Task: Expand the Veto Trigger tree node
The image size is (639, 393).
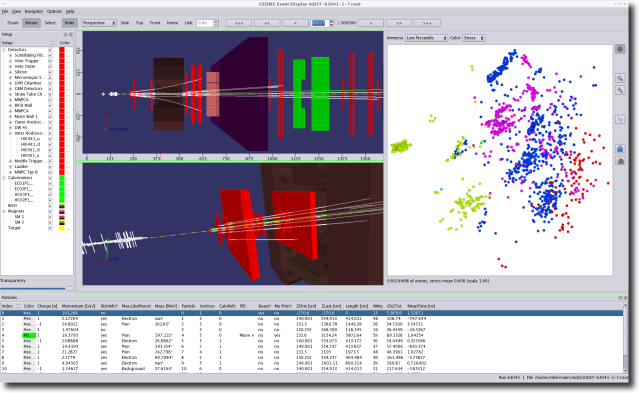Action: (x=10, y=61)
